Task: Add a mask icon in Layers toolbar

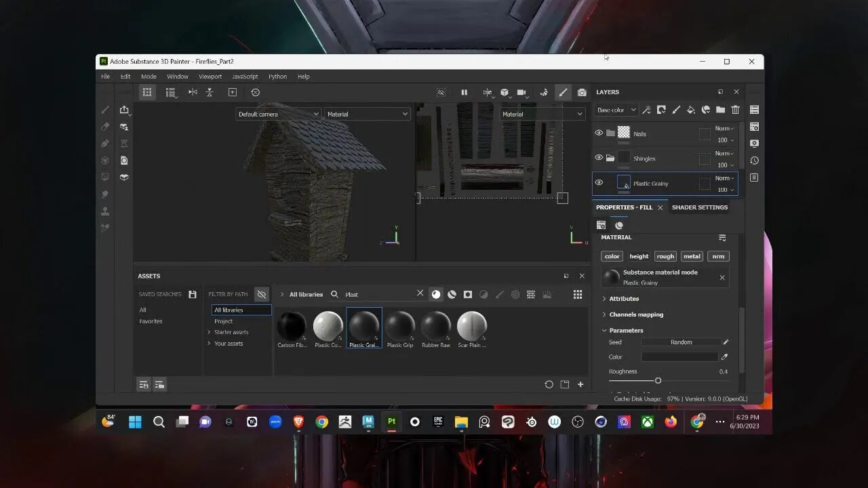Action: [x=661, y=110]
